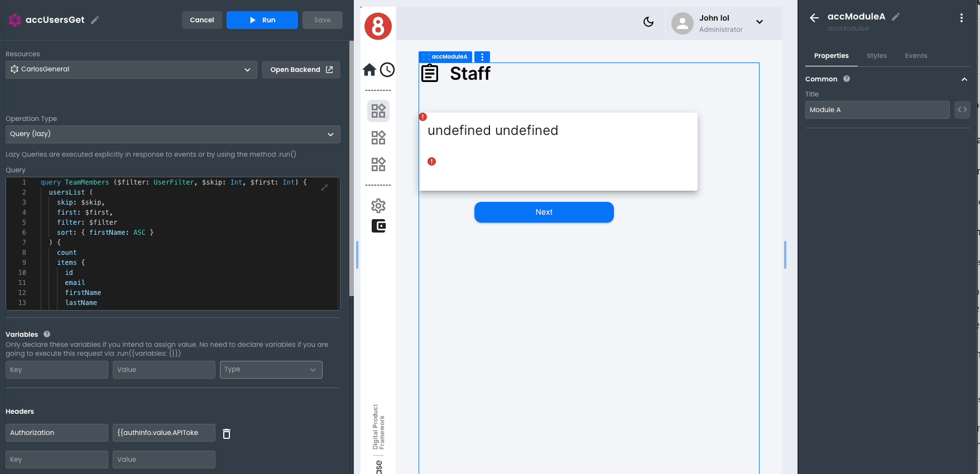Open the settings gear in the sidebar

pos(378,206)
